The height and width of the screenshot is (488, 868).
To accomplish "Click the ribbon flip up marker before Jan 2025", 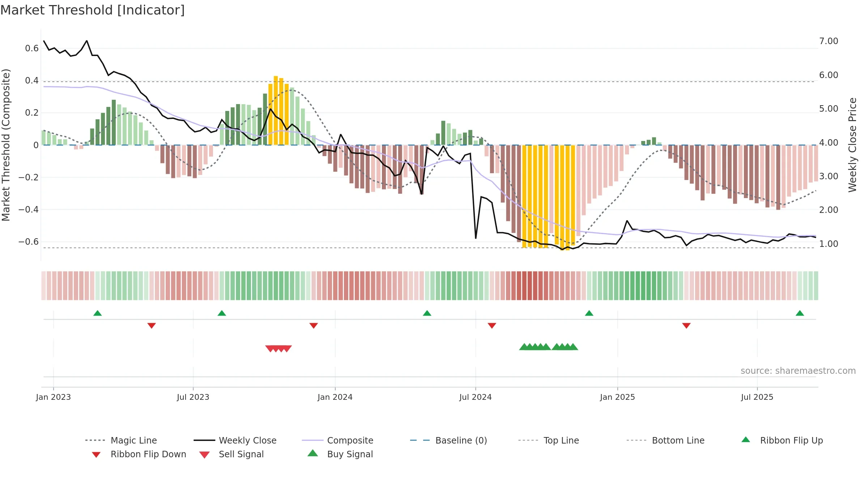I will point(589,313).
